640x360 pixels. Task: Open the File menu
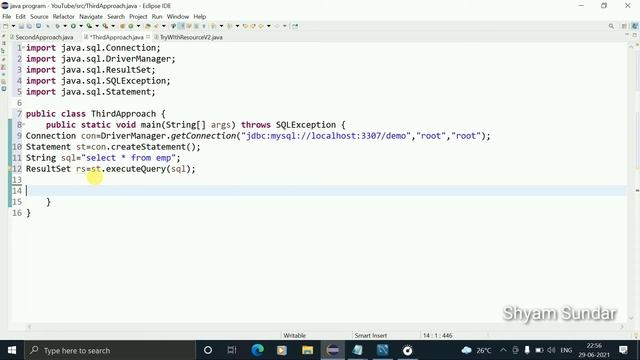tap(7, 16)
